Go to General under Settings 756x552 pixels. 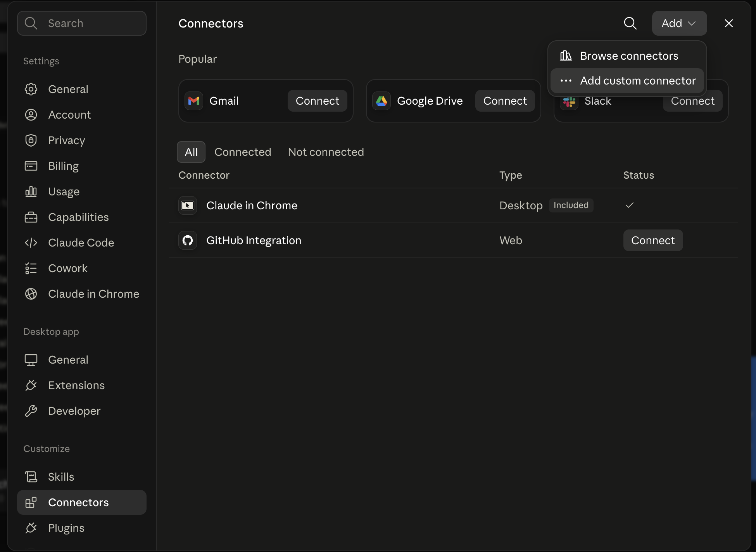point(82,89)
